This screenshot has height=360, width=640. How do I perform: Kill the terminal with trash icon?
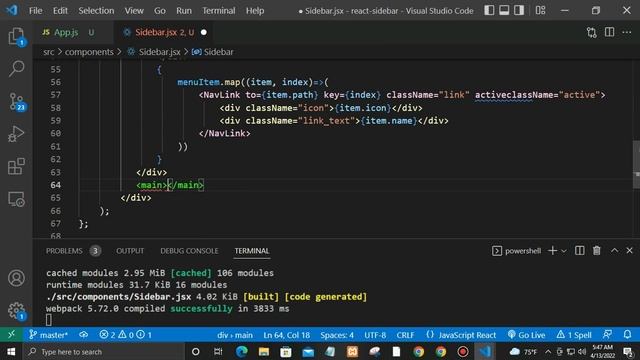pyautogui.click(x=597, y=251)
